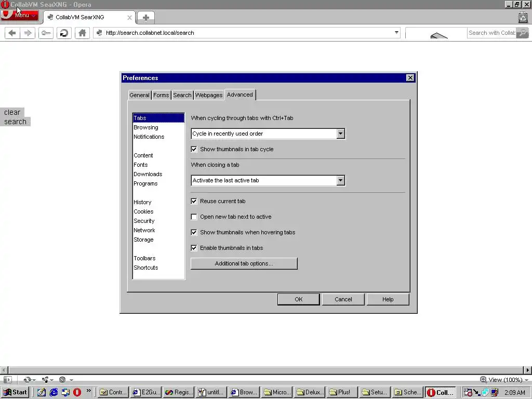This screenshot has width=532, height=399.
Task: Open the closed tabs trash icon
Action: (523, 17)
